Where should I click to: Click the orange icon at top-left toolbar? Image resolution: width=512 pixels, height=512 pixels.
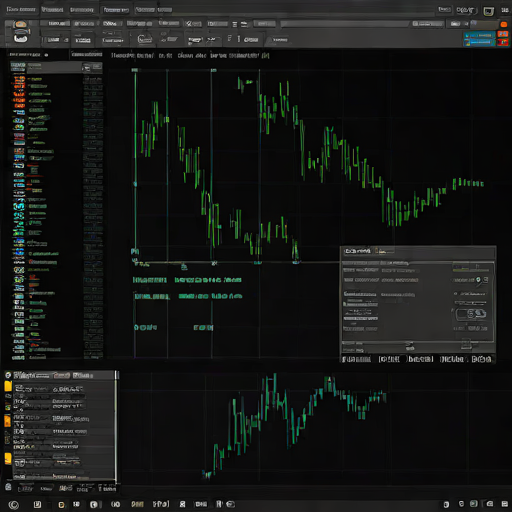pyautogui.click(x=20, y=24)
